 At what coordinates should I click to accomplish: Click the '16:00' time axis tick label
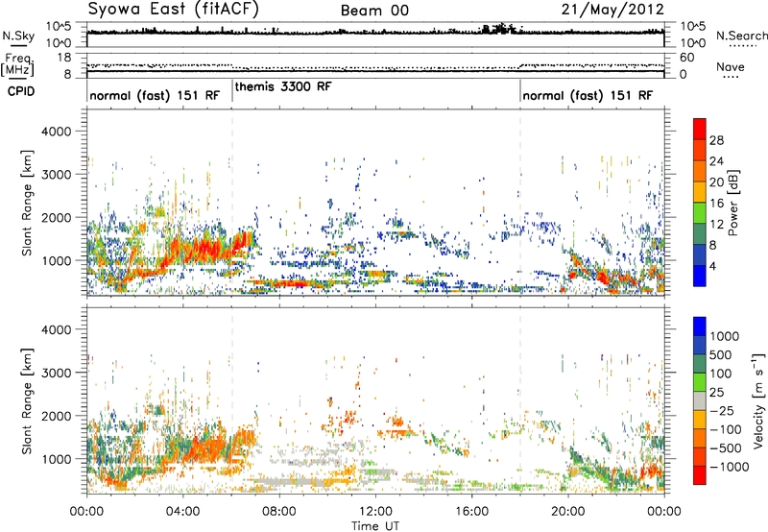471,512
